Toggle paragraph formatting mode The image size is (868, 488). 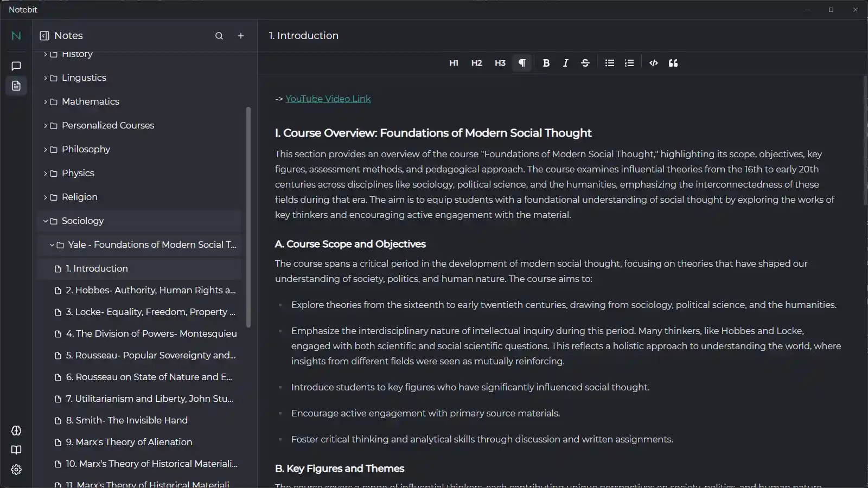pos(521,62)
